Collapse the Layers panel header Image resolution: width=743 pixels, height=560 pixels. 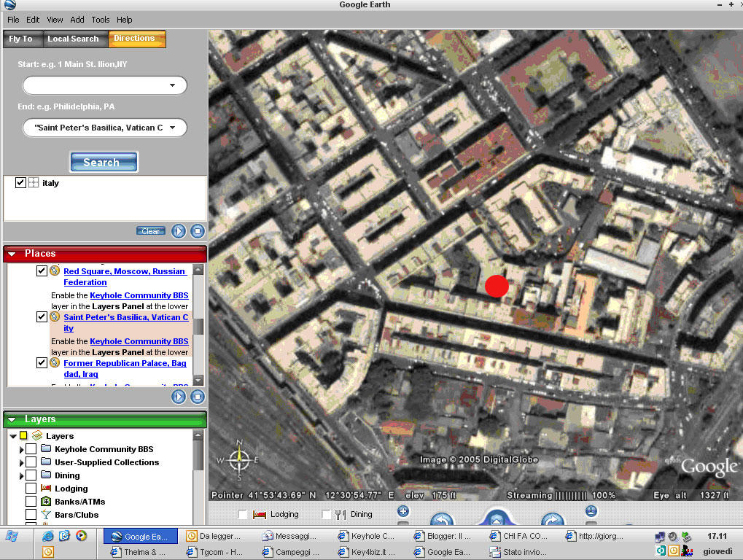pyautogui.click(x=12, y=419)
